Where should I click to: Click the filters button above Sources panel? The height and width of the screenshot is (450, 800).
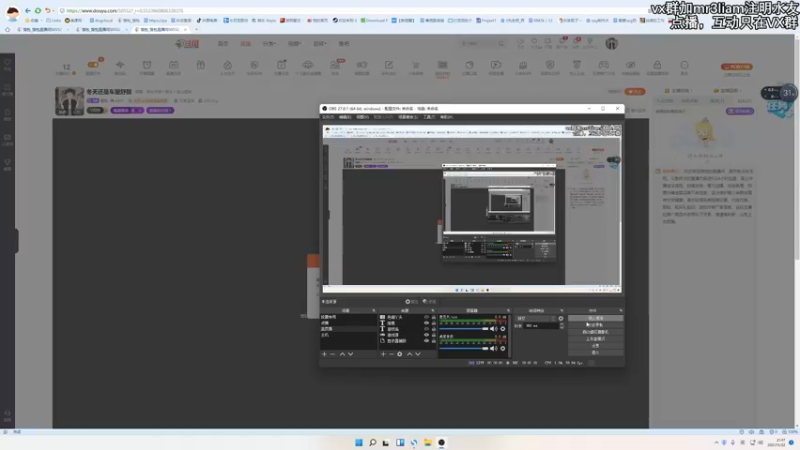tap(430, 302)
